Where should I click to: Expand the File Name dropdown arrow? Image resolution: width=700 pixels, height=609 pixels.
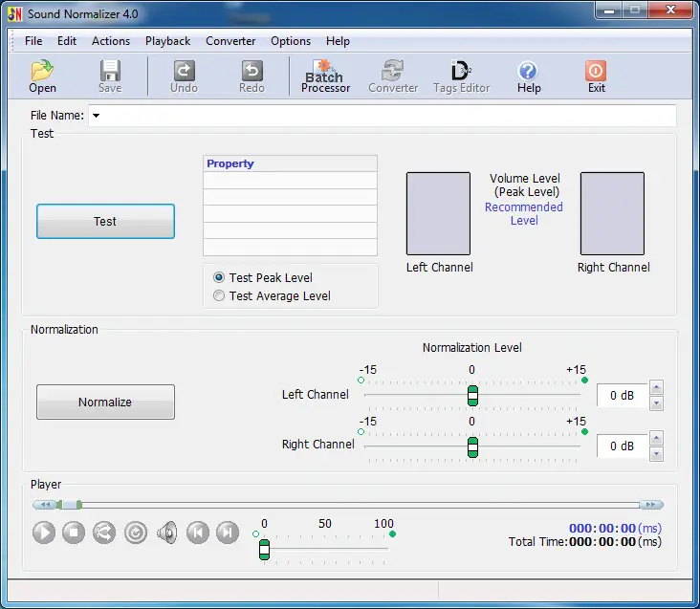(x=96, y=116)
